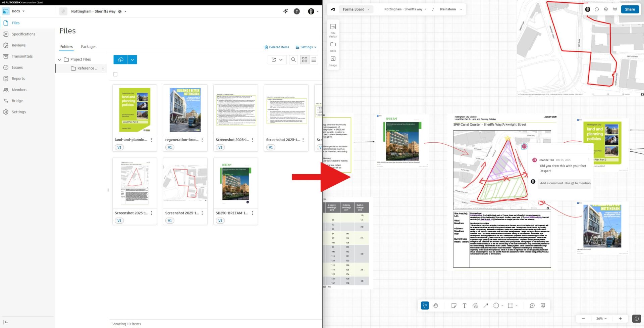
Task: Select the hand pan tool
Action: click(x=435, y=306)
